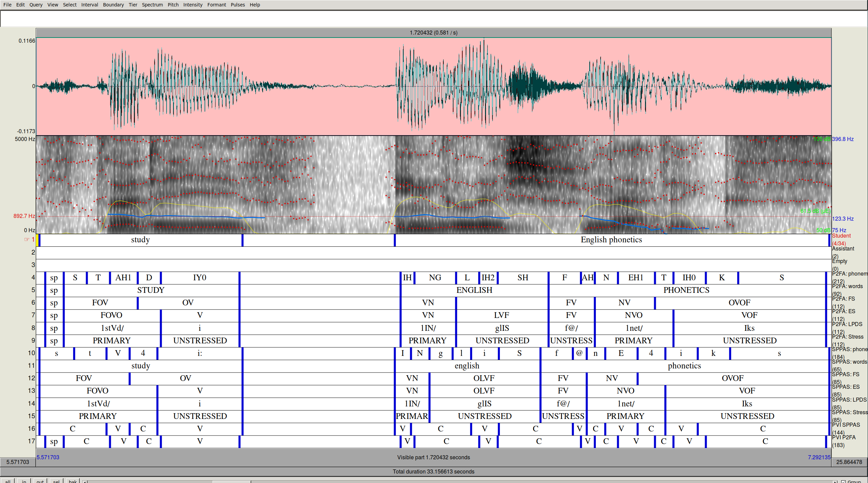Click the 'out' zoom button

point(40,481)
